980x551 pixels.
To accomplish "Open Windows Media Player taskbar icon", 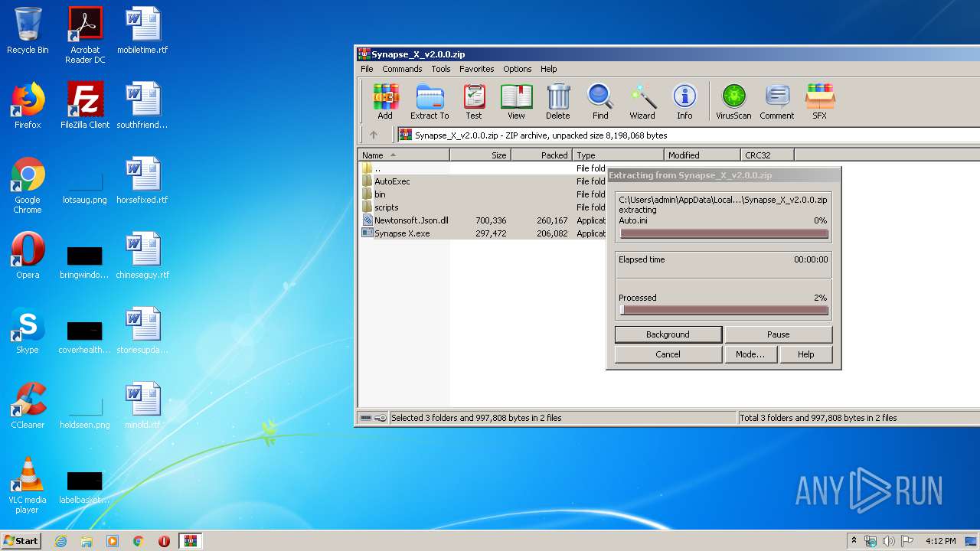I will (x=113, y=541).
